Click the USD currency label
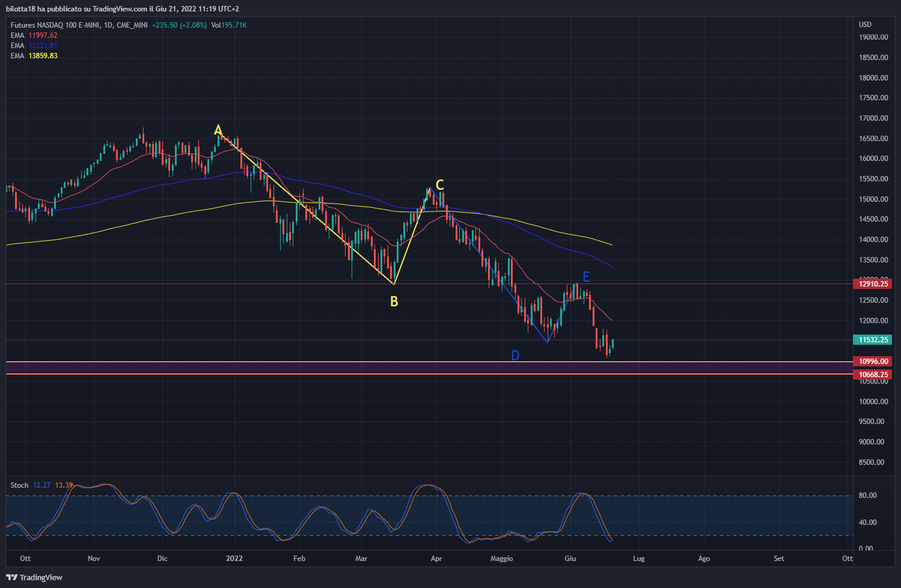 [865, 25]
